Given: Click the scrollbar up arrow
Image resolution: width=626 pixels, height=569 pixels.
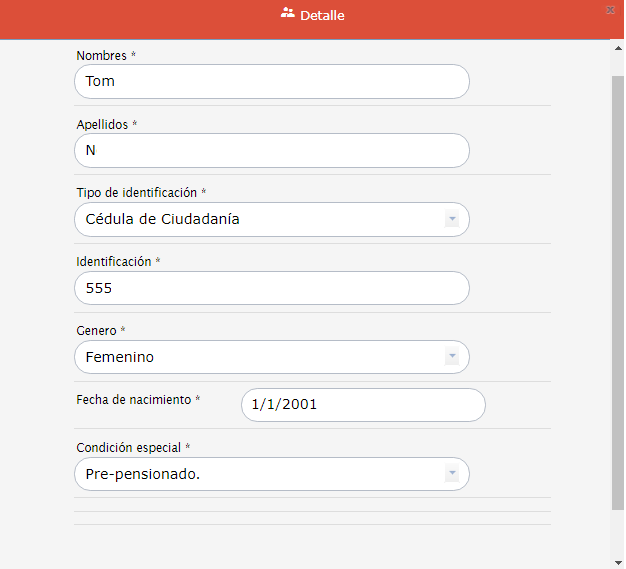Looking at the screenshot, I should 618,48.
